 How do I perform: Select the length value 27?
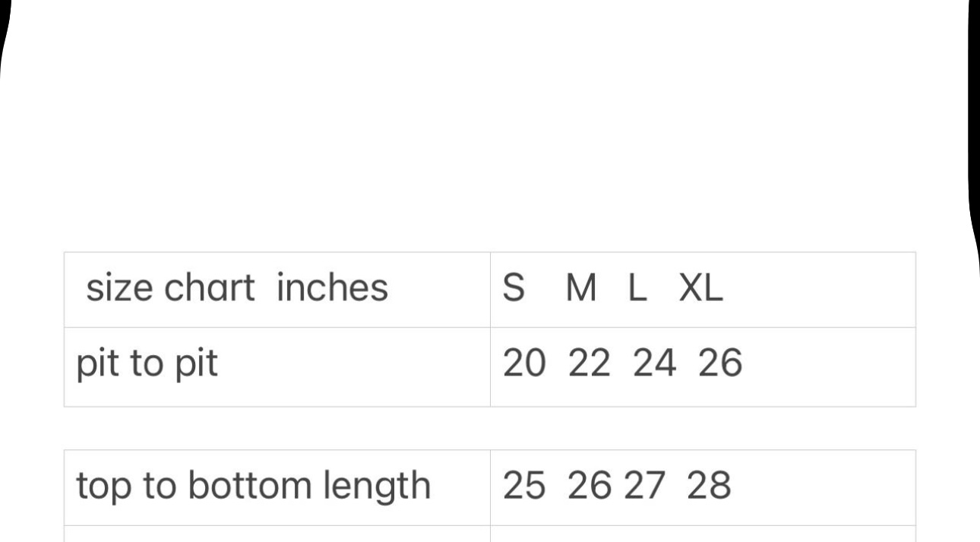pos(645,486)
